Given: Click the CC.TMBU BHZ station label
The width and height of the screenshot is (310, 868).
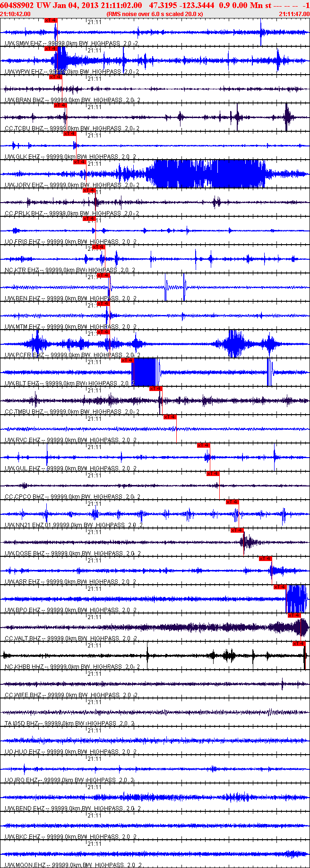Looking at the screenshot, I should [x=25, y=412].
